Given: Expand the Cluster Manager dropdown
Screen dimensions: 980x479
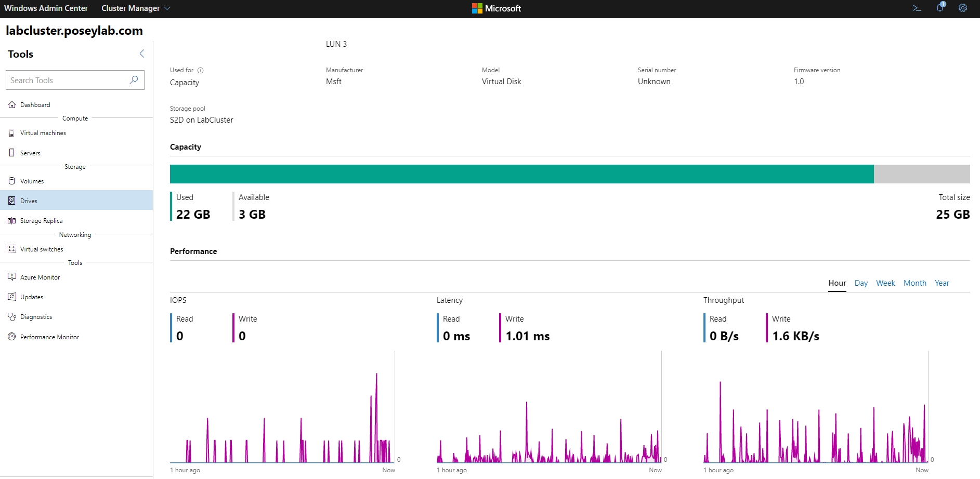Looking at the screenshot, I should [x=166, y=8].
